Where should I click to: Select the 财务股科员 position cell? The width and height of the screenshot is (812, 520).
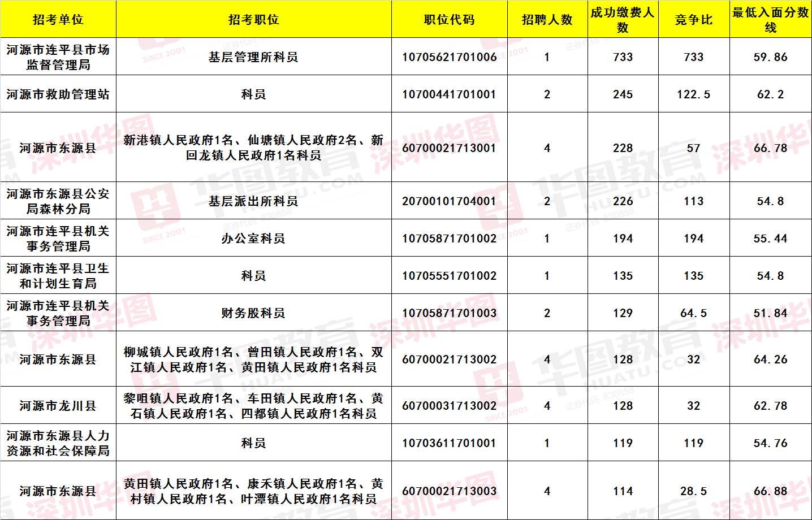254,313
